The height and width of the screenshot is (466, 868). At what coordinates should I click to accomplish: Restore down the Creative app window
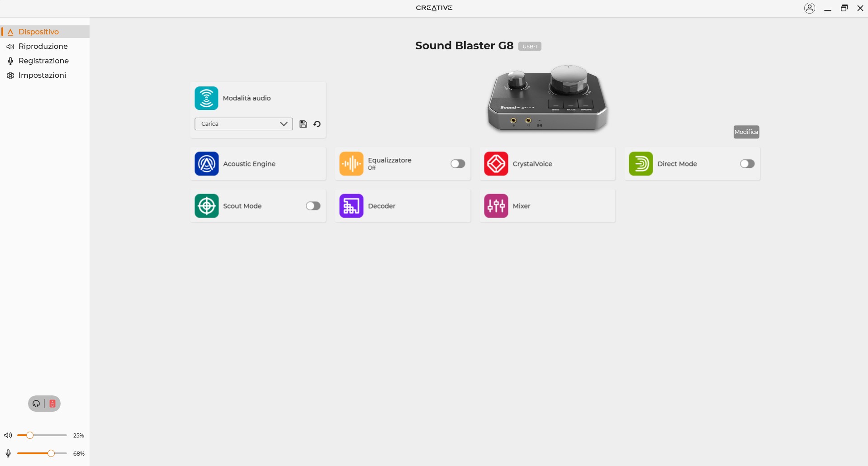coord(844,8)
